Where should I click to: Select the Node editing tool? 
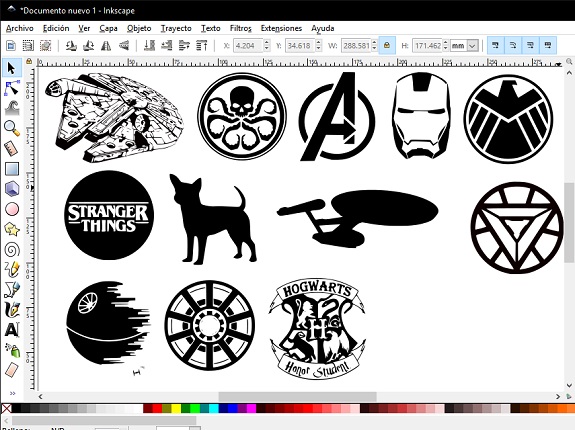(11, 88)
